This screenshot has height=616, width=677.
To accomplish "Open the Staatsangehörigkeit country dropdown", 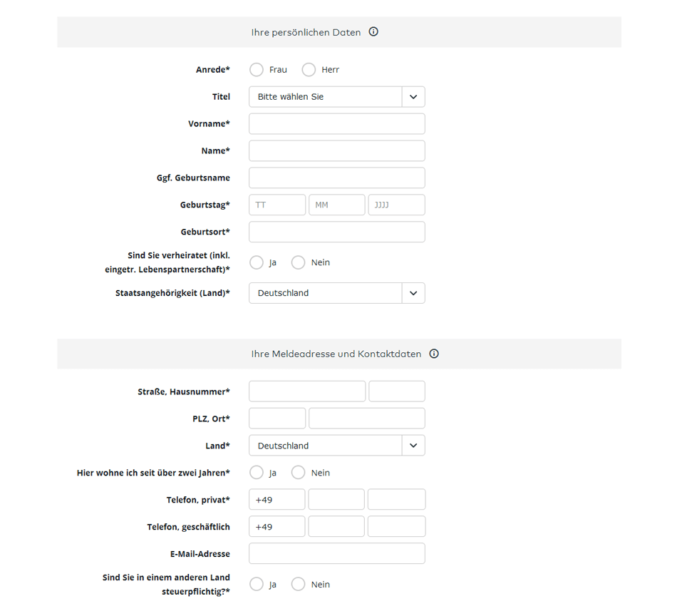I will pos(337,293).
